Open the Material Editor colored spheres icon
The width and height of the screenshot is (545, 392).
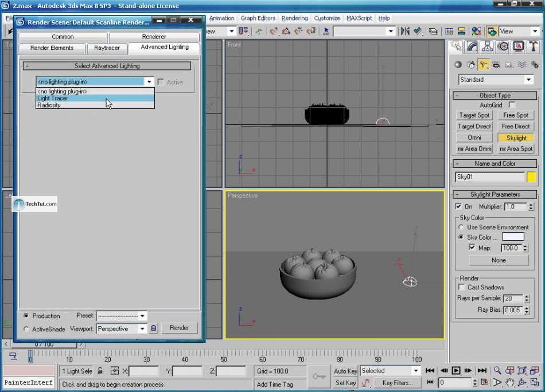[476, 32]
